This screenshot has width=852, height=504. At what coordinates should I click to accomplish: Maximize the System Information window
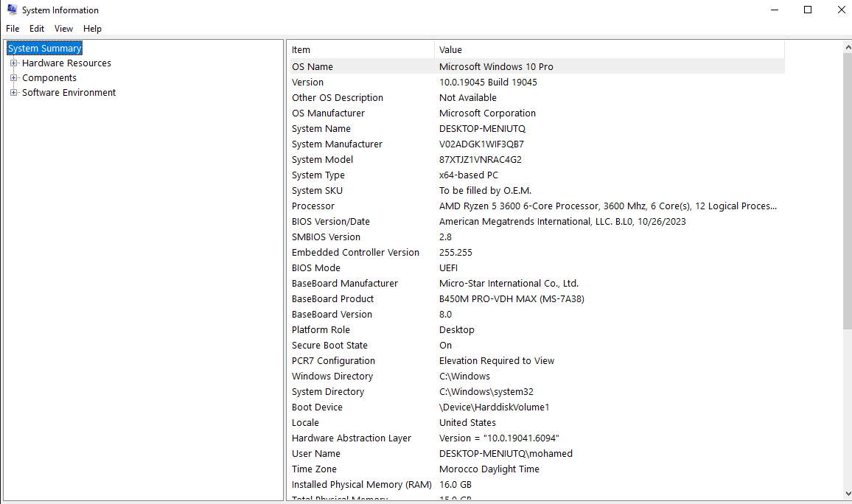808,10
